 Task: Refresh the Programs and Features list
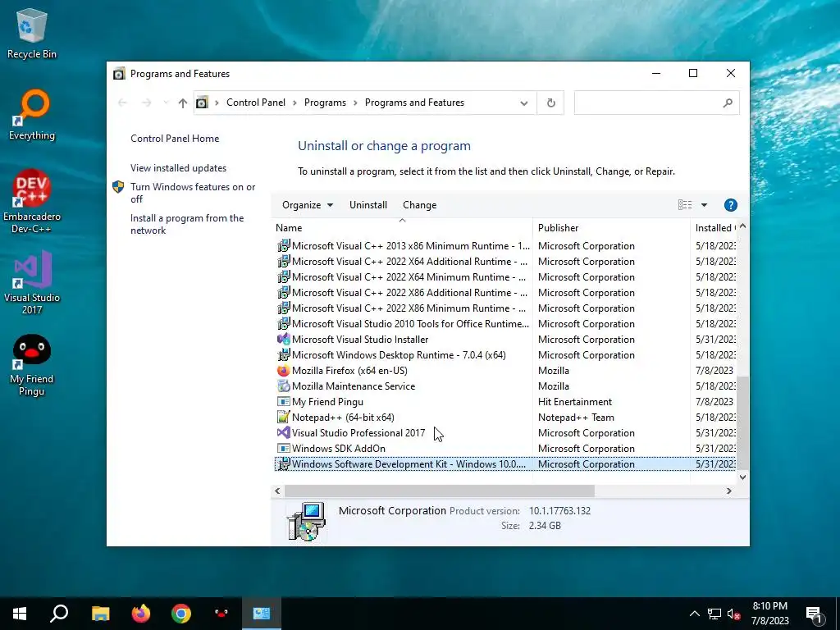click(550, 103)
